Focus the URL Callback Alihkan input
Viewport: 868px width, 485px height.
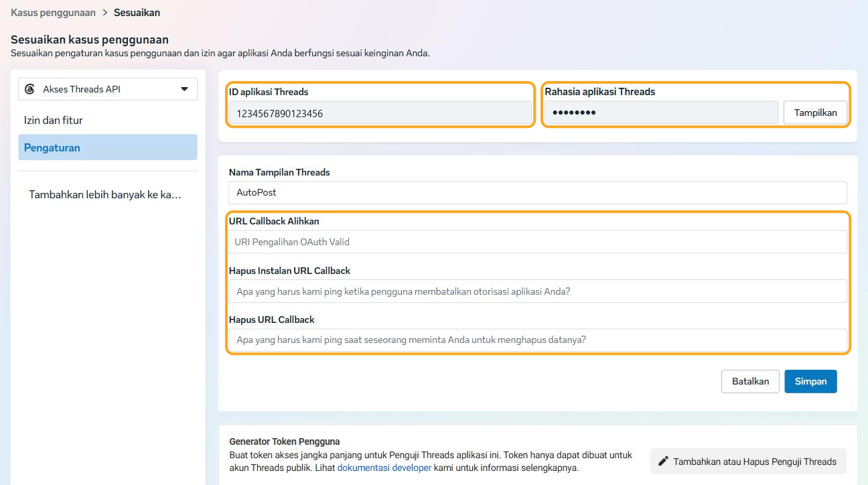click(x=538, y=242)
